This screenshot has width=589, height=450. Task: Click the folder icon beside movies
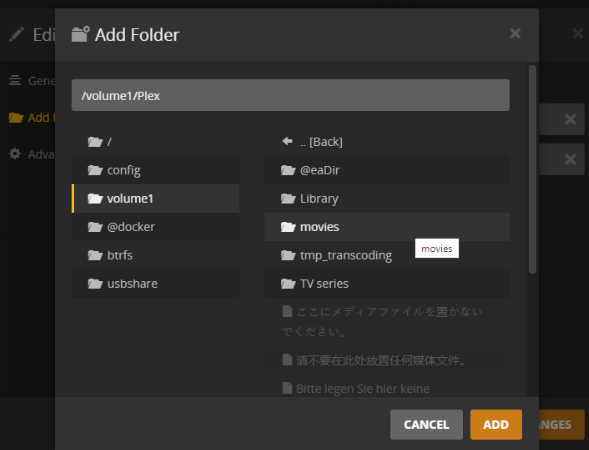(288, 227)
